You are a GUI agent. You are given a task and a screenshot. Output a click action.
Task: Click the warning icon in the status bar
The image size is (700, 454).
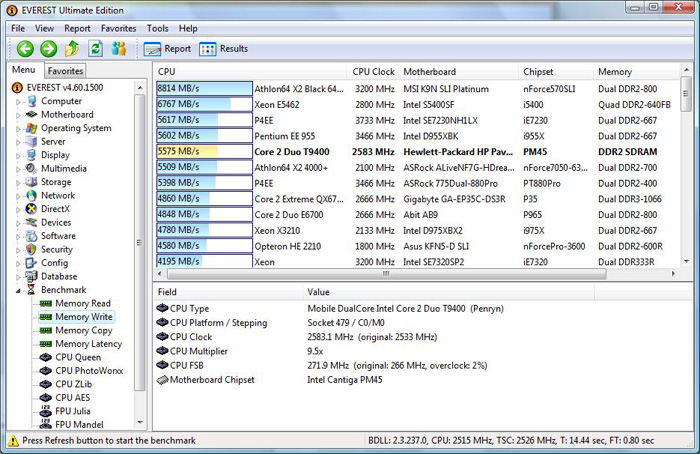coord(13,441)
